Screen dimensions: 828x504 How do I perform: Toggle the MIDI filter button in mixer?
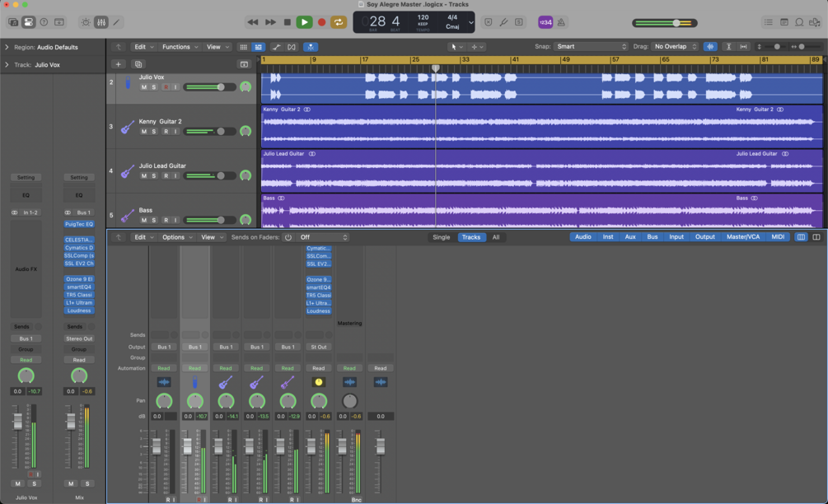point(778,237)
